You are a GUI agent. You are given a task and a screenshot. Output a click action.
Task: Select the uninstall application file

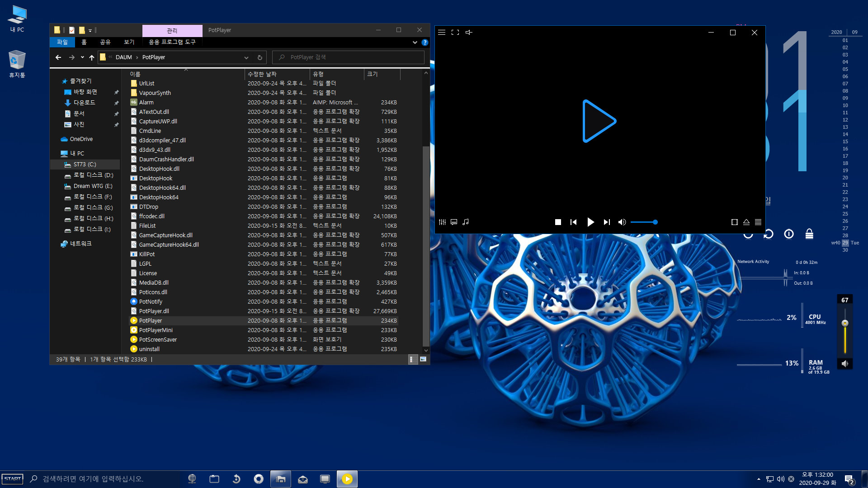(264, 349)
